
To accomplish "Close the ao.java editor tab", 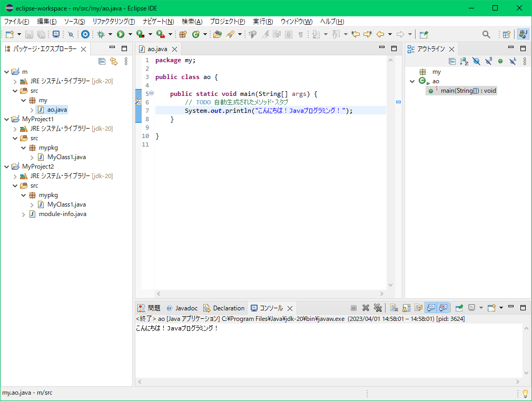I will pos(175,49).
